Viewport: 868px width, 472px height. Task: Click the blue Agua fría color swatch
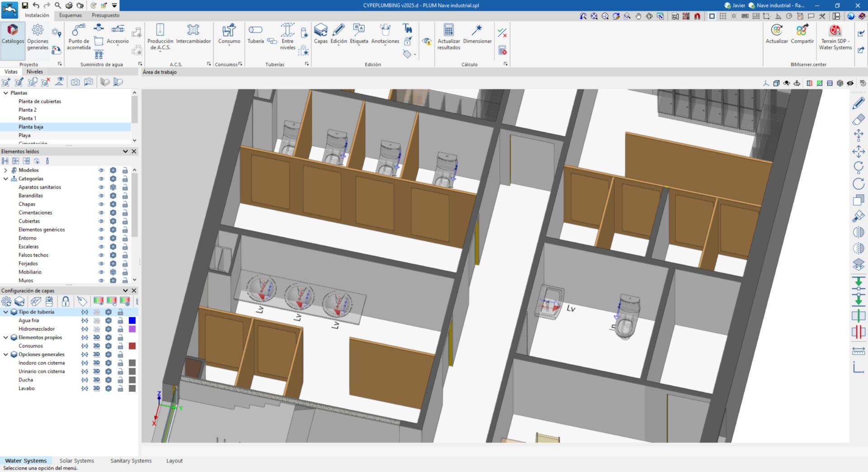click(x=132, y=320)
